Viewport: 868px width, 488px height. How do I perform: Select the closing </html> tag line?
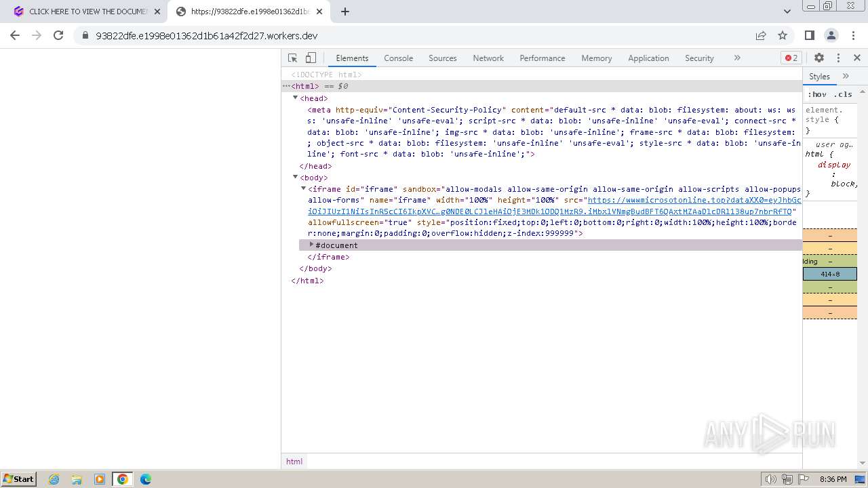307,281
